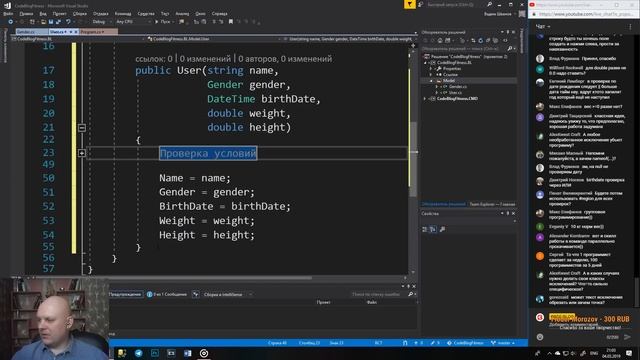Viewport: 640px width, 360px height.
Task: Expand the CodeBlogFitness.CMD project node
Action: click(425, 98)
